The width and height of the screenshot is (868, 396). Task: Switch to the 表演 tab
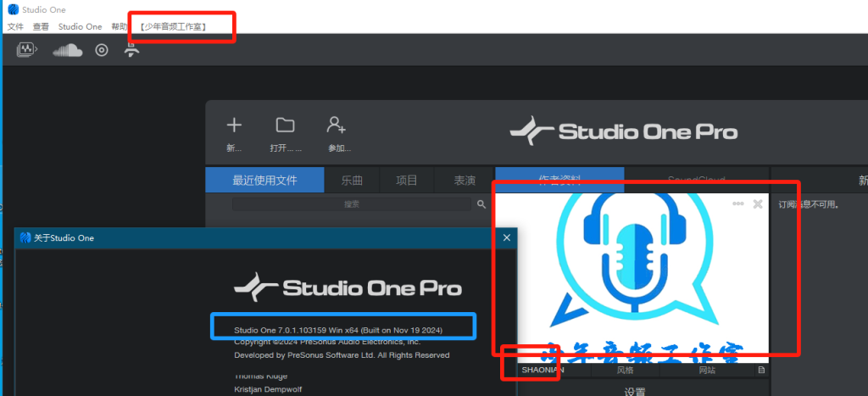[465, 180]
